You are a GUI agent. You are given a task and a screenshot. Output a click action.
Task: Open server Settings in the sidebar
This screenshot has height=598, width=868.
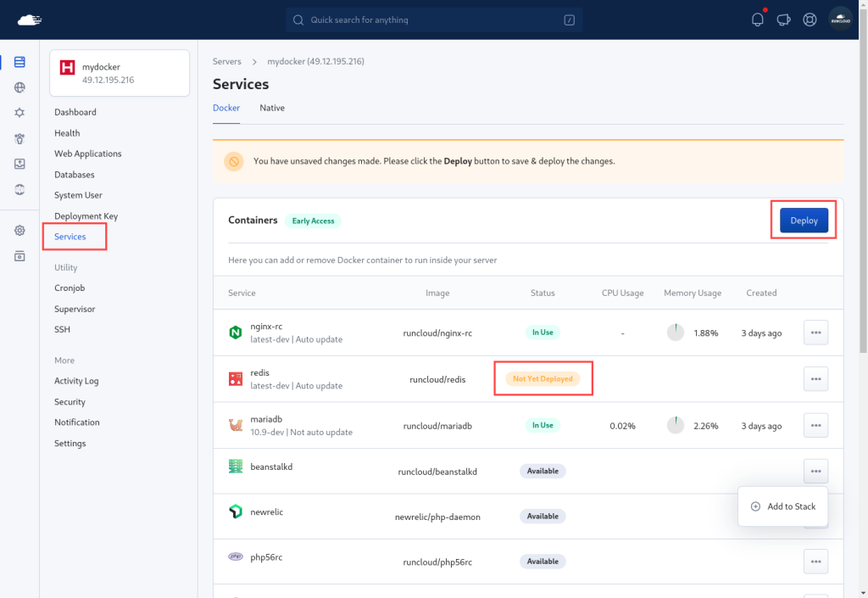[x=70, y=444]
